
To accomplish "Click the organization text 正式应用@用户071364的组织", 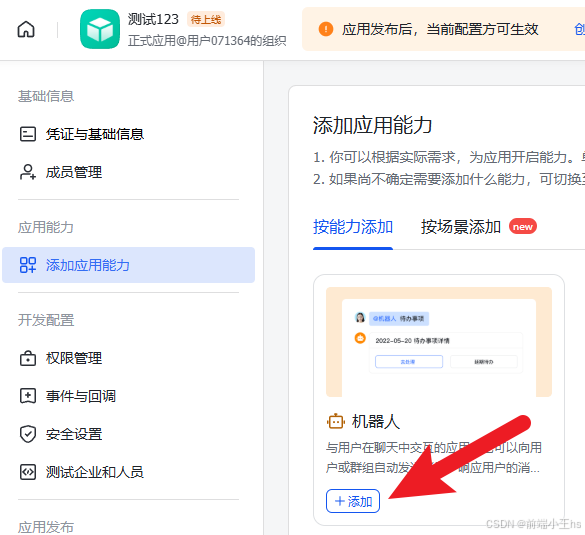I will [207, 40].
